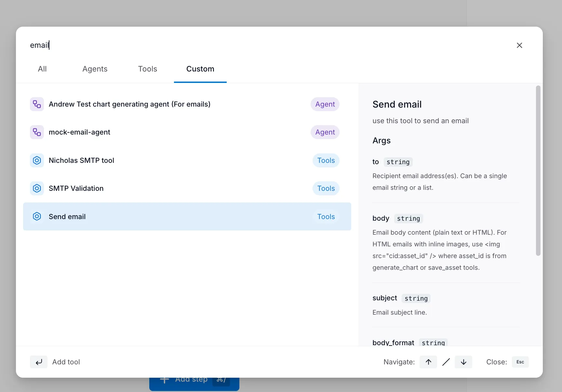
Task: Click the agent icon beside Andrew Test chart agent
Action: point(37,104)
